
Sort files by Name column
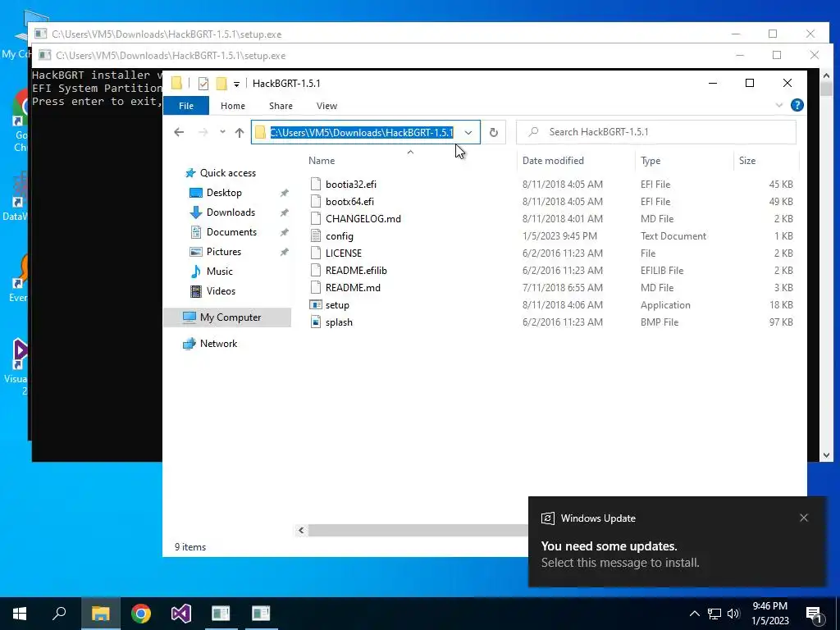[x=322, y=161]
